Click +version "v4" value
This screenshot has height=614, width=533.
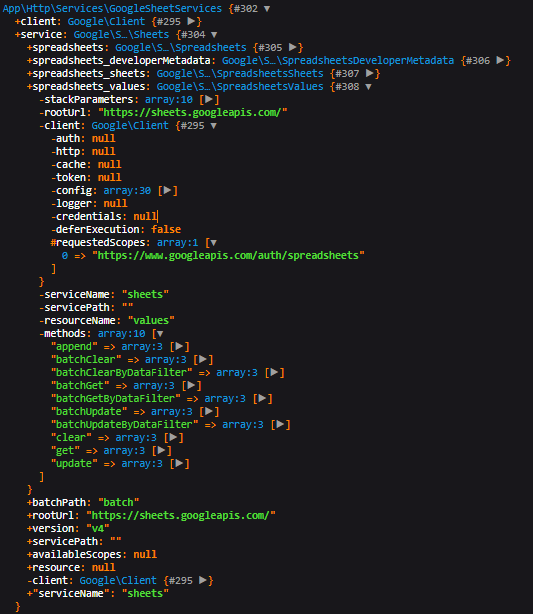pyautogui.click(x=98, y=529)
